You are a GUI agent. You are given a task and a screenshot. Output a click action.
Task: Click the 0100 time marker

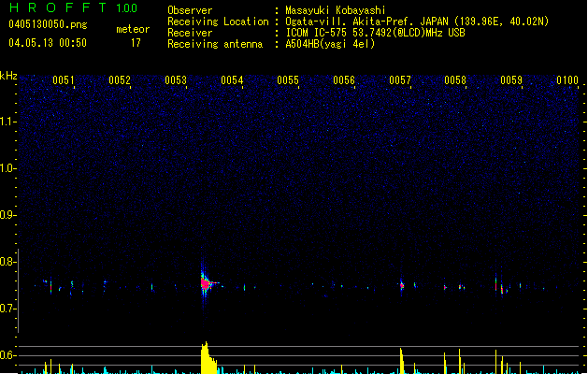click(x=567, y=80)
